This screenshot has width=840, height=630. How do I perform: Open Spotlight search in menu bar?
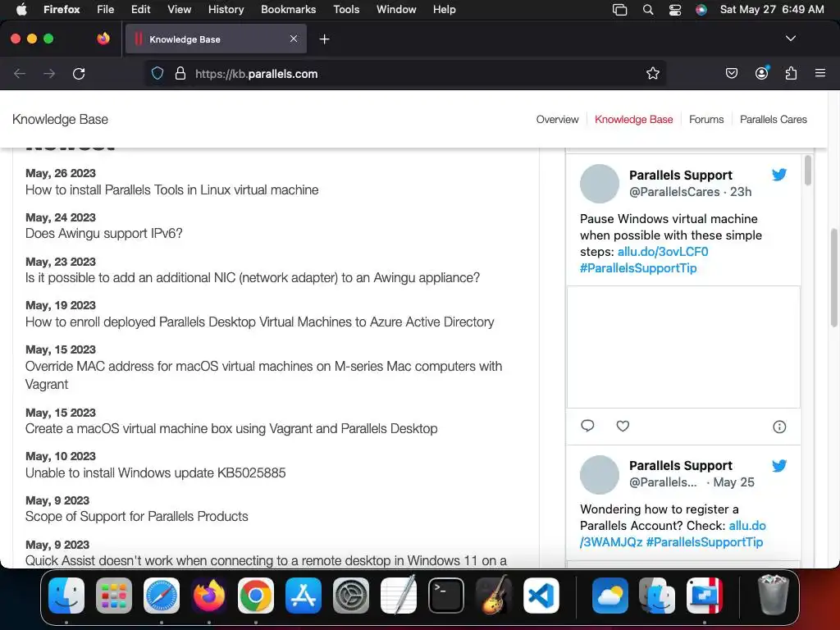[648, 10]
